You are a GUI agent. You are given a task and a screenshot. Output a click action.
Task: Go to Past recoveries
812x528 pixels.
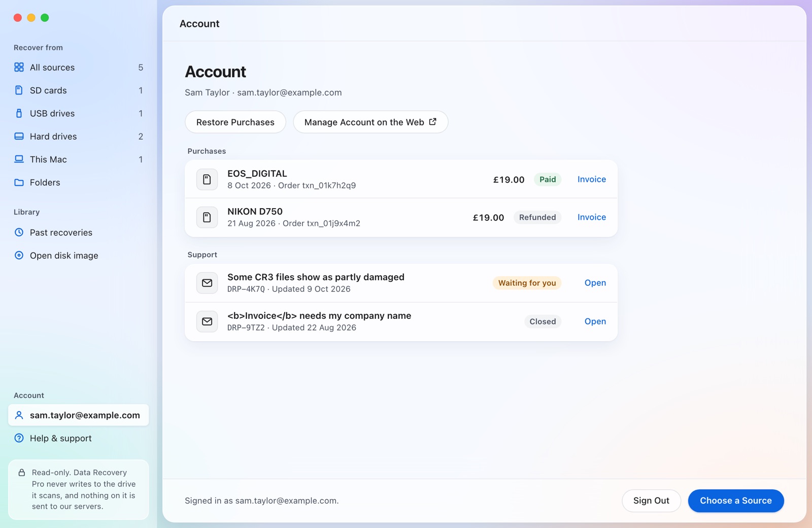[79, 233]
